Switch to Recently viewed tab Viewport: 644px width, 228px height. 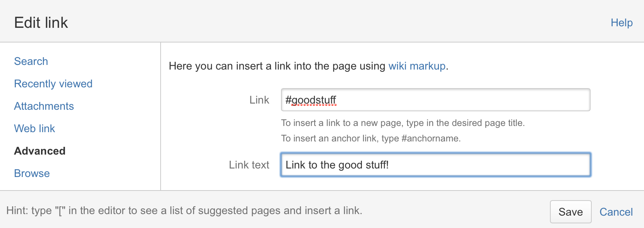[x=53, y=84]
